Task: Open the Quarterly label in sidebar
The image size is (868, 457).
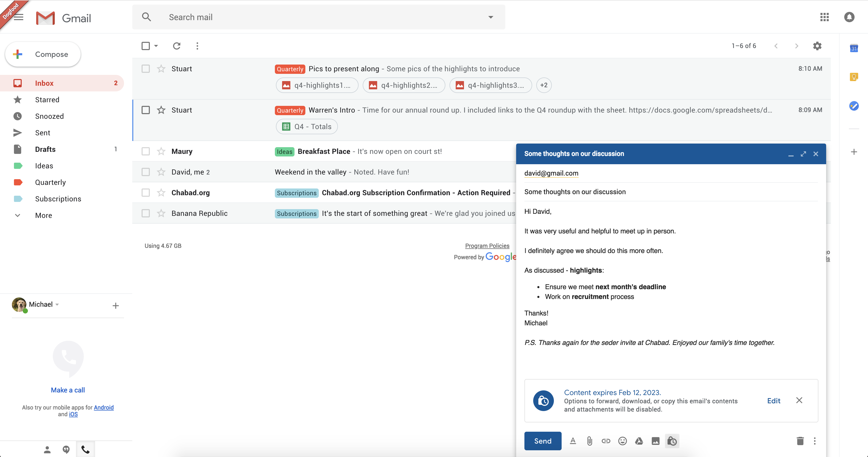Action: click(x=50, y=182)
